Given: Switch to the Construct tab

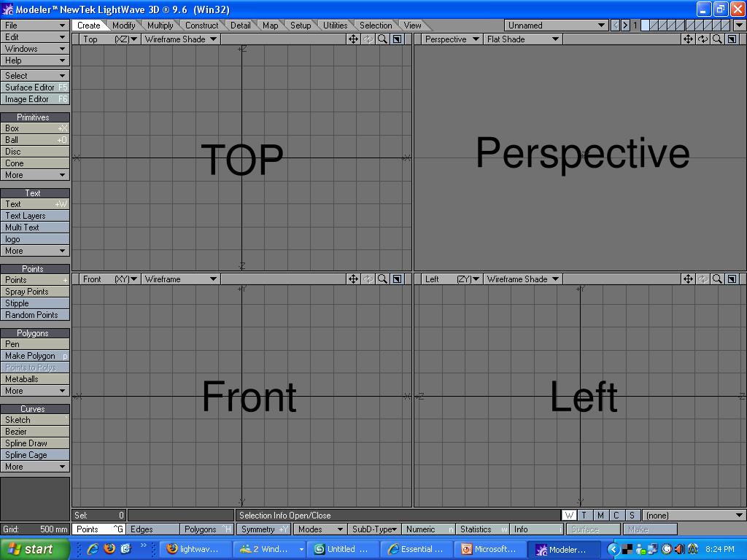Looking at the screenshot, I should 201,26.
